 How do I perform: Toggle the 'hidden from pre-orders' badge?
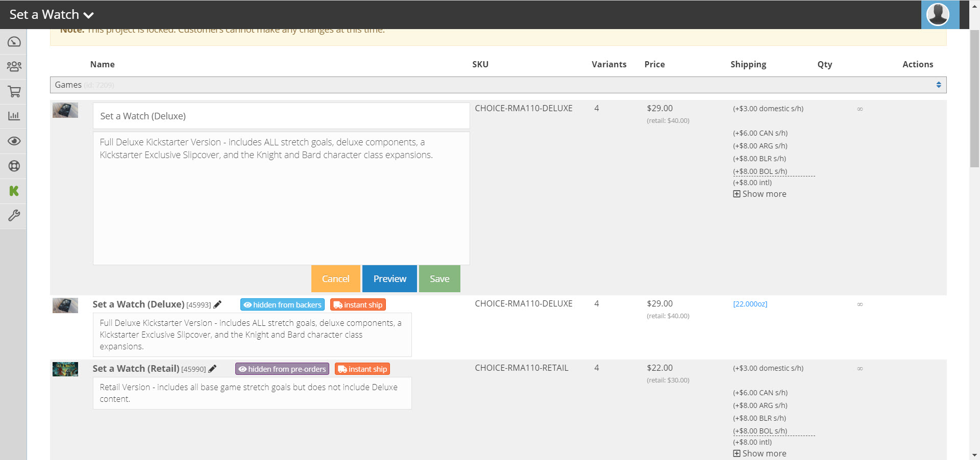282,369
